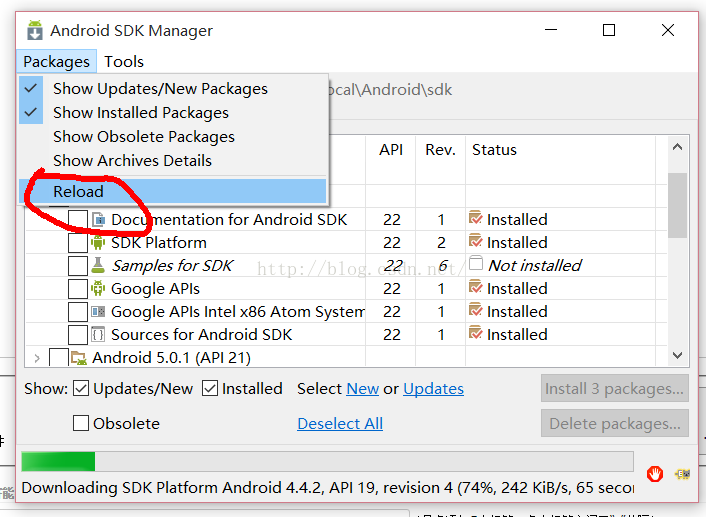Toggle the Obsolete show checkbox
Screen dimensions: 706x517
81,423
